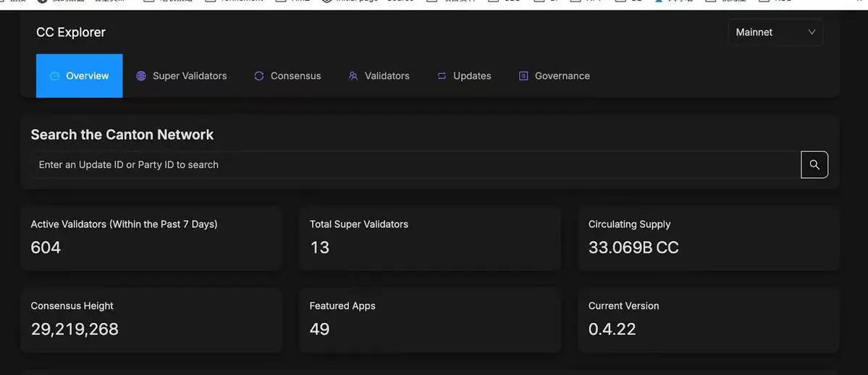Click the Circulating Supply value 33.069B CC

point(633,247)
